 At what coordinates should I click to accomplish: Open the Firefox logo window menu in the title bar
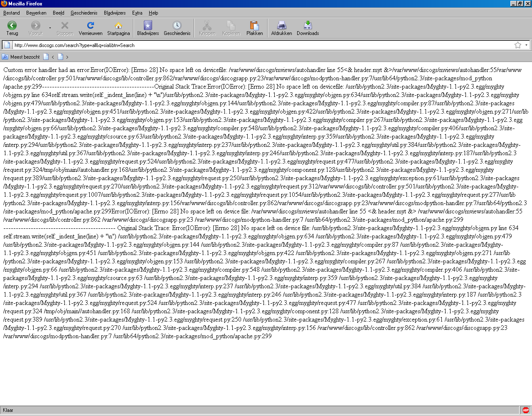tap(4, 4)
